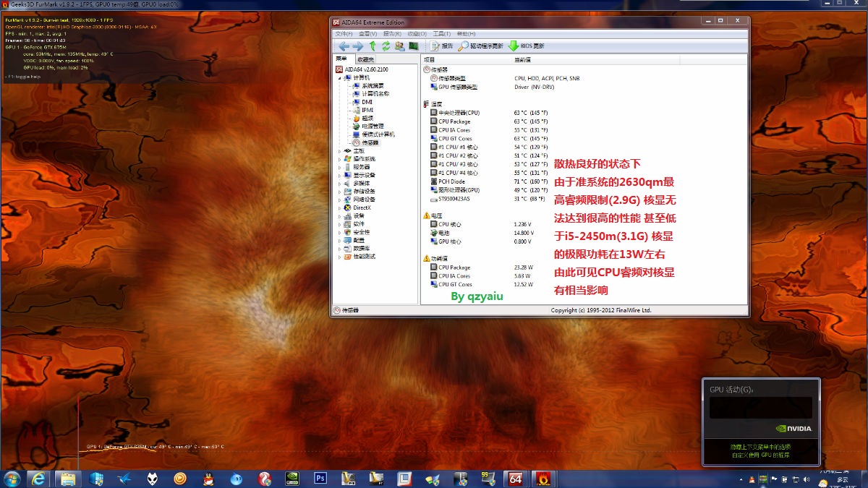
Task: Switch to the 收藏夹 favorites tab
Action: click(x=366, y=59)
